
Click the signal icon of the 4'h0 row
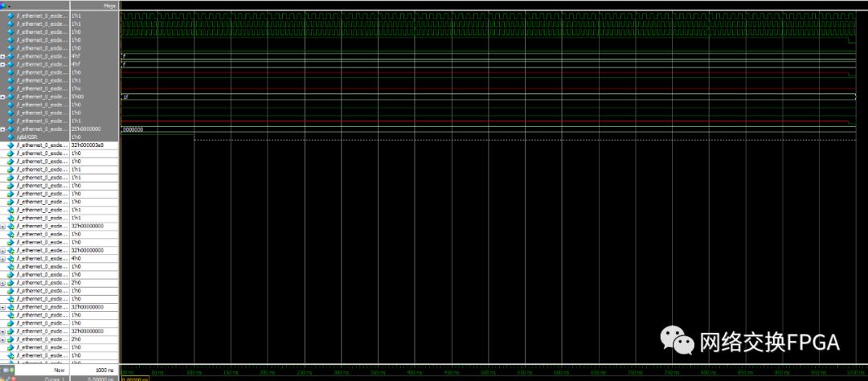[10, 259]
